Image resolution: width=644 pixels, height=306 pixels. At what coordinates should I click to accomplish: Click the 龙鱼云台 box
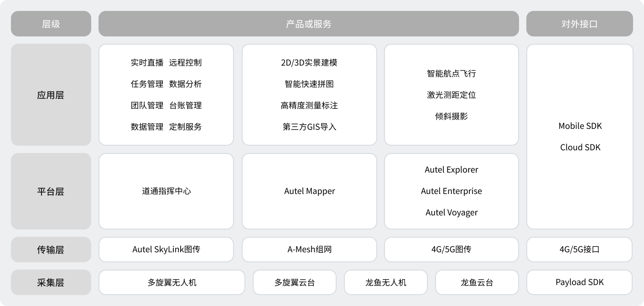click(477, 282)
